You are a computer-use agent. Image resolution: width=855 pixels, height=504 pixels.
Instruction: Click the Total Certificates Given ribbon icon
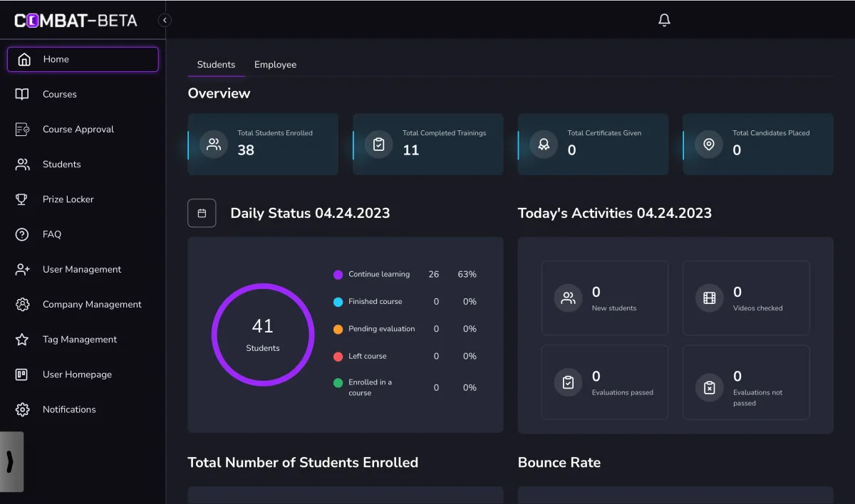(x=544, y=145)
